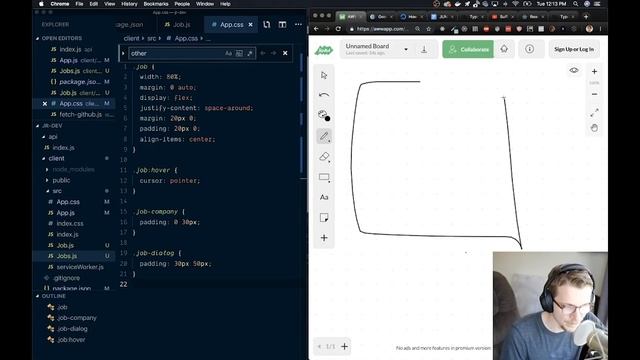Select job-dialog in the Outline
640x360 pixels.
(72, 329)
